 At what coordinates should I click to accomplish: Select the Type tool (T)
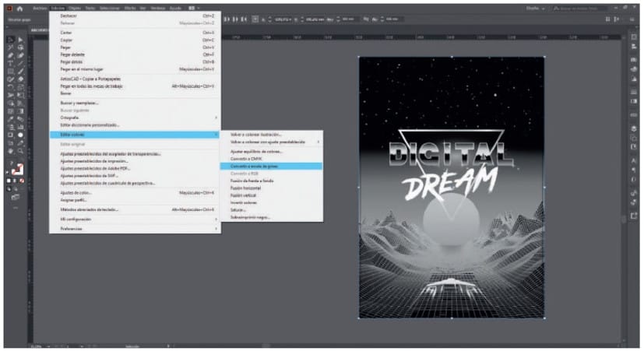pos(9,63)
